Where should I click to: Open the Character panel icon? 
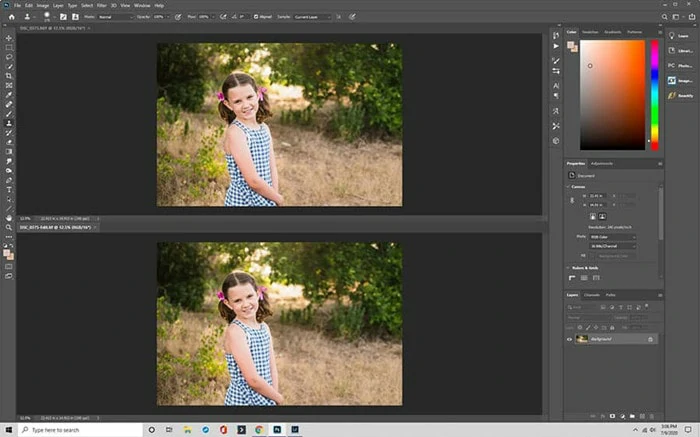(556, 85)
